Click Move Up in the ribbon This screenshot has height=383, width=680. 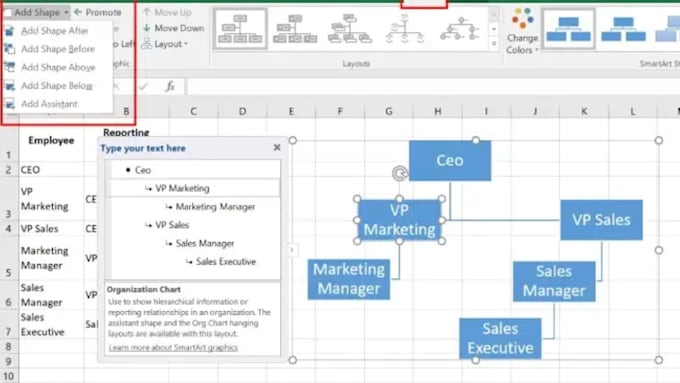point(167,12)
